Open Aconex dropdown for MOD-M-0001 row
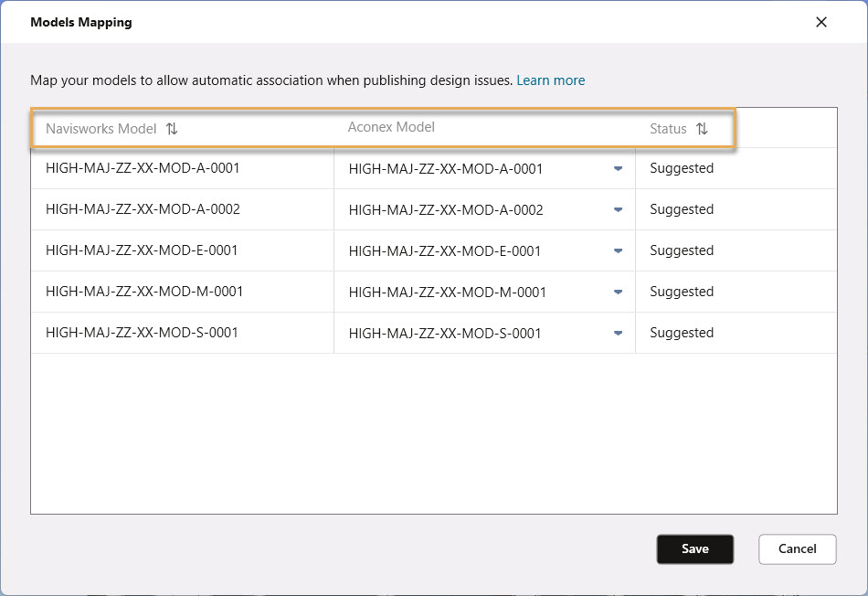This screenshot has height=596, width=868. [x=618, y=293]
